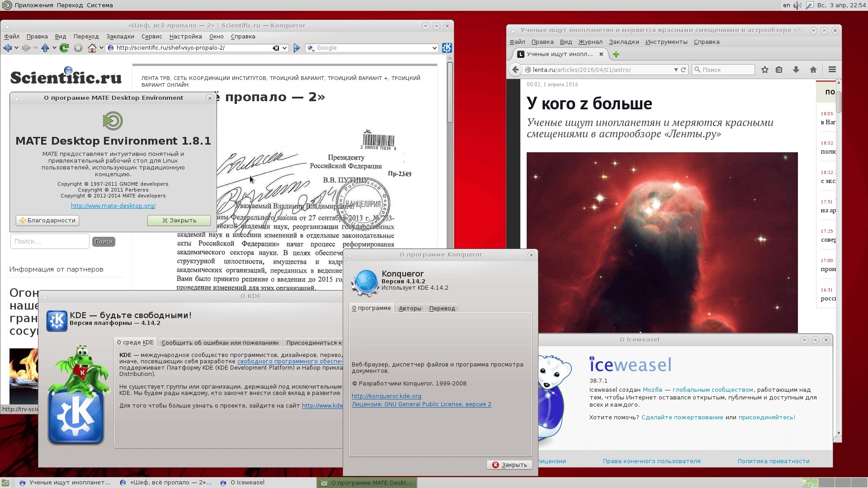Open Konqueror Сервис menu
Image resolution: width=868 pixels, height=488 pixels.
click(x=151, y=37)
